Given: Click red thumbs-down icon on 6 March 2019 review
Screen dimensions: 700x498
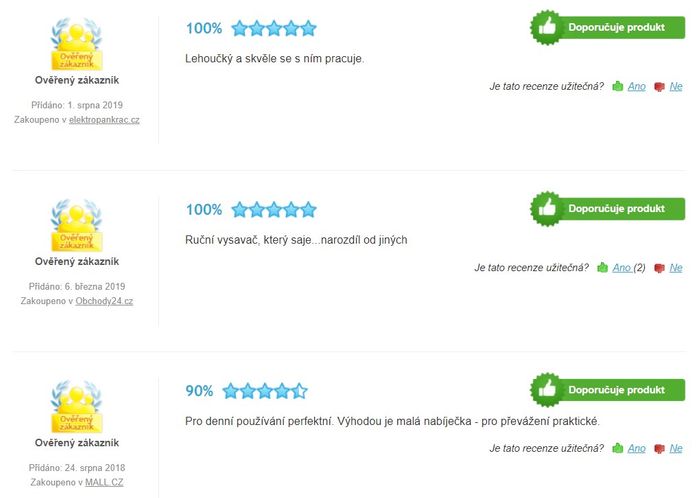Looking at the screenshot, I should click(x=659, y=268).
